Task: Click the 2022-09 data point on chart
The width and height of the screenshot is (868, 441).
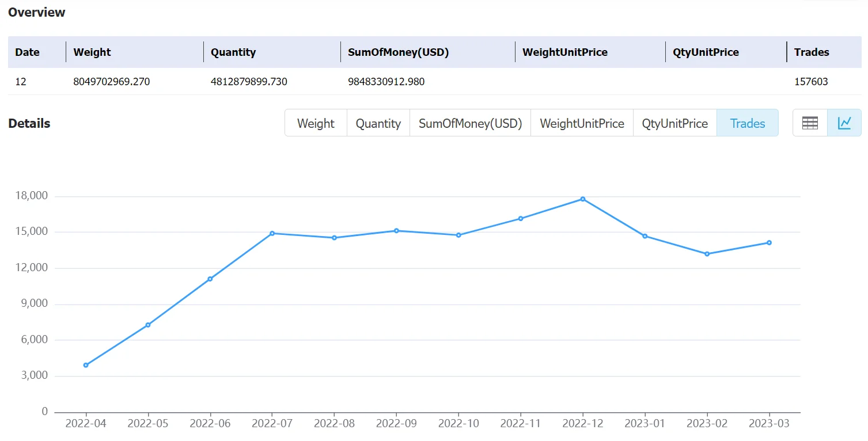Action: click(x=396, y=231)
